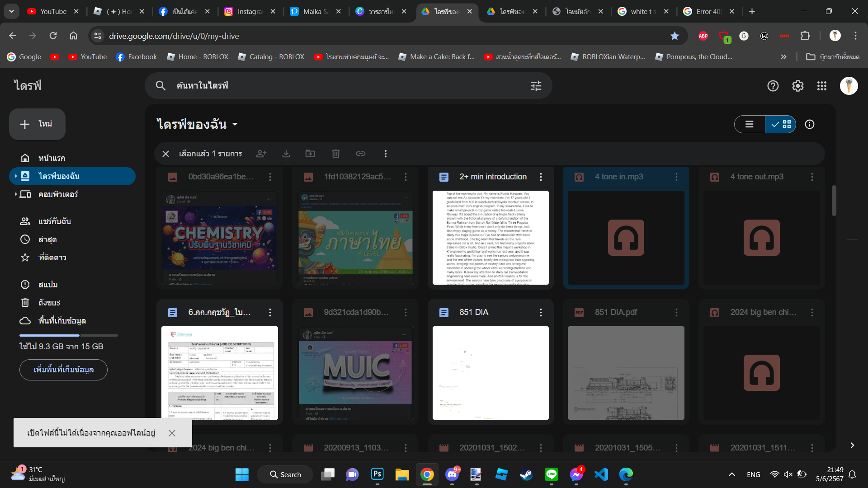
Task: Open Drive settings gear
Action: pyautogui.click(x=798, y=86)
